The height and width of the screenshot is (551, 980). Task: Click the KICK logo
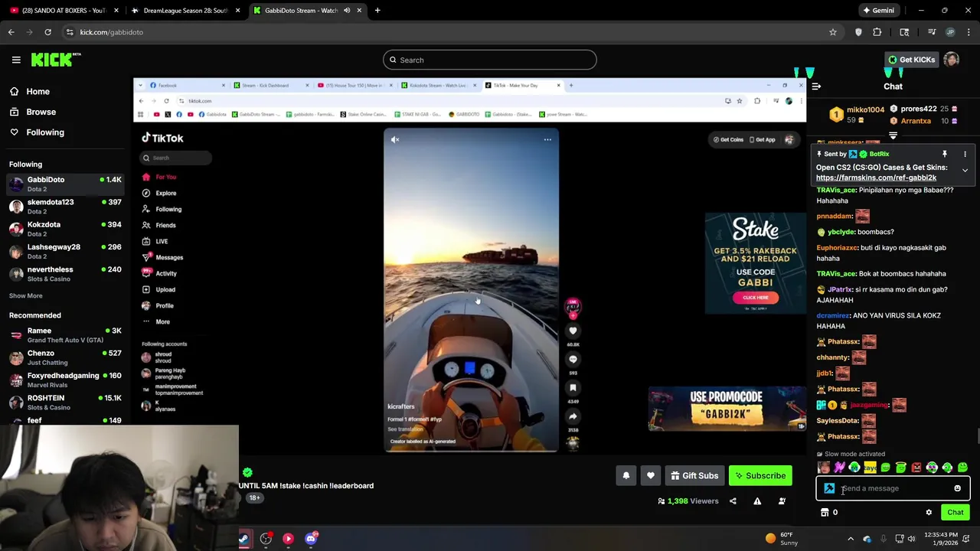[x=55, y=60]
